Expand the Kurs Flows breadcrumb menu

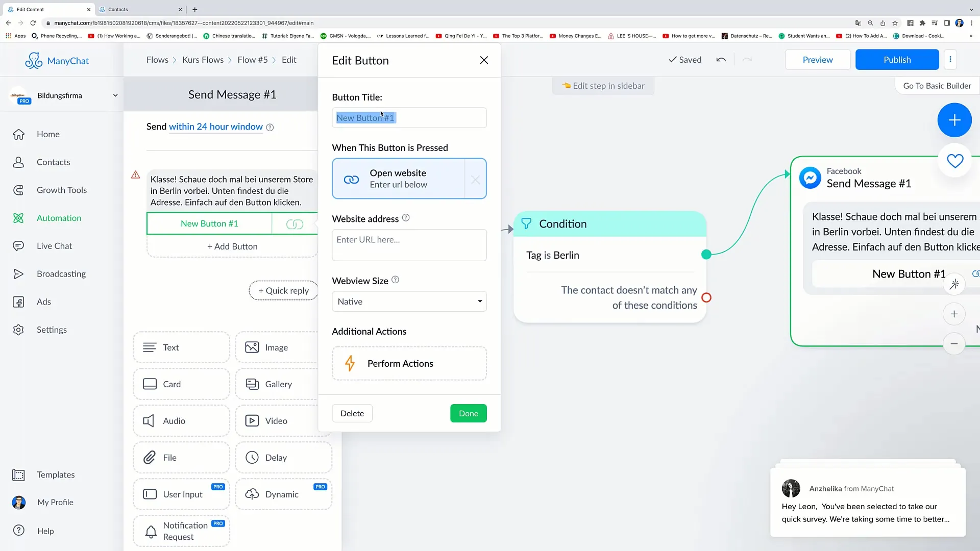pos(203,60)
